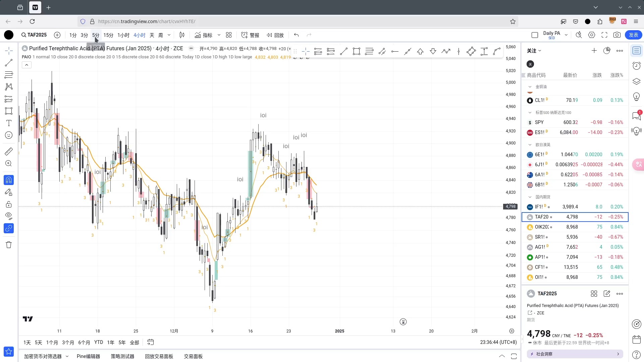This screenshot has height=362, width=644.
Task: Expand the 关注 watchlist dropdown
Action: coord(534,51)
